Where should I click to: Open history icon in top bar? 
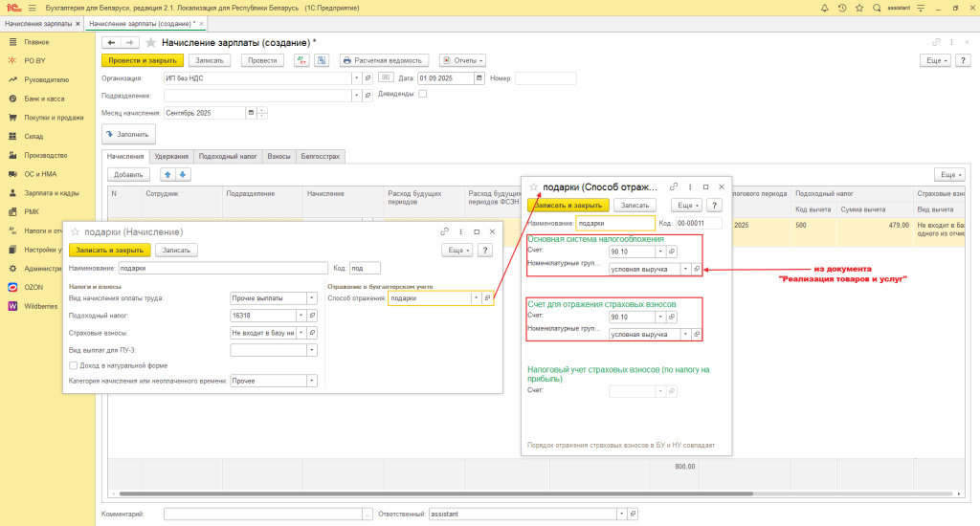point(842,8)
